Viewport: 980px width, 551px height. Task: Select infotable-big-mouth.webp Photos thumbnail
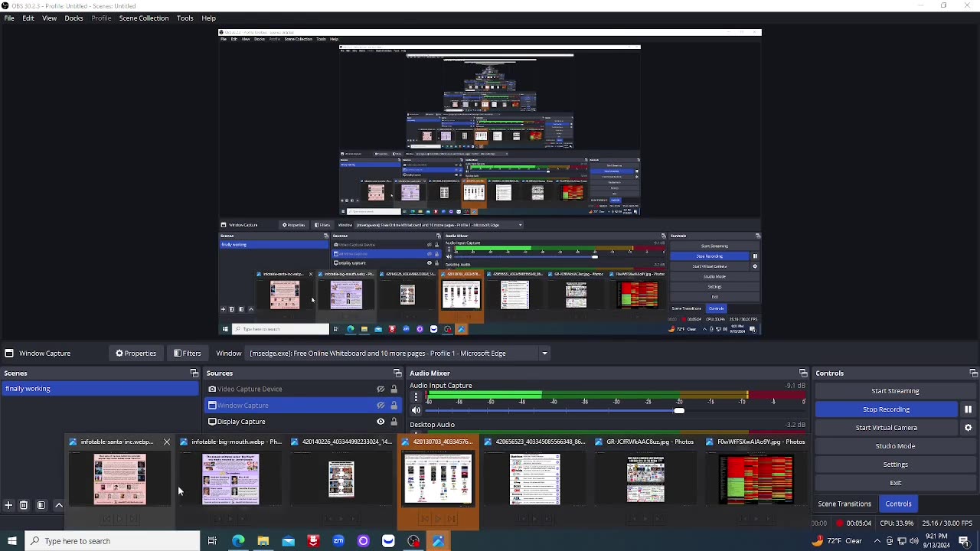230,480
